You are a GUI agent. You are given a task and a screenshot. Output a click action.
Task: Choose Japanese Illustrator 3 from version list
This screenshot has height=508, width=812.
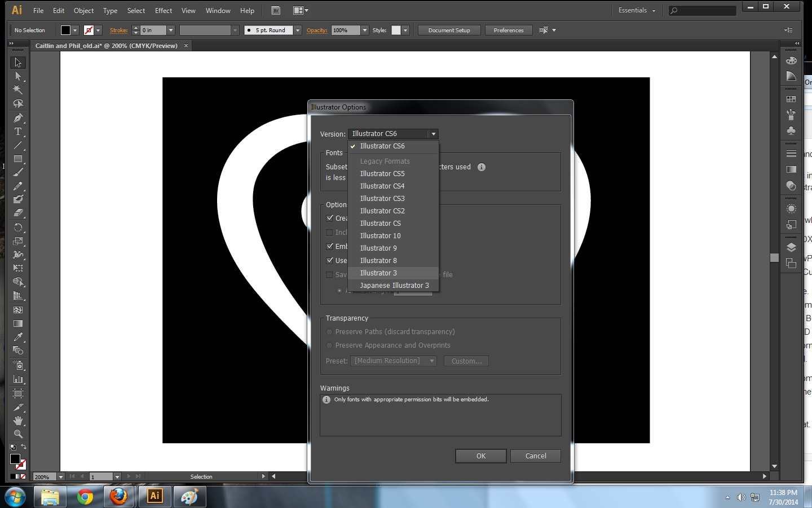tap(393, 286)
